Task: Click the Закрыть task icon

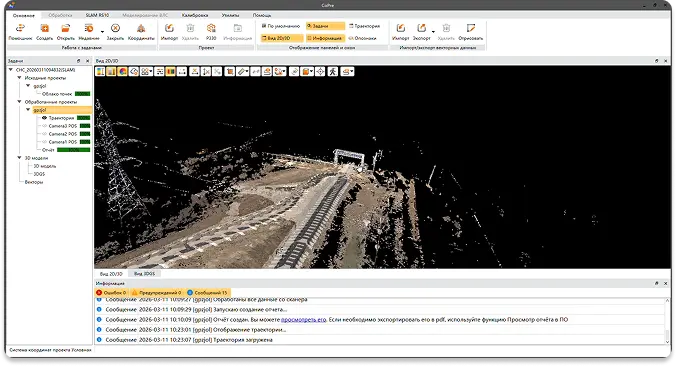Action: tap(115, 28)
